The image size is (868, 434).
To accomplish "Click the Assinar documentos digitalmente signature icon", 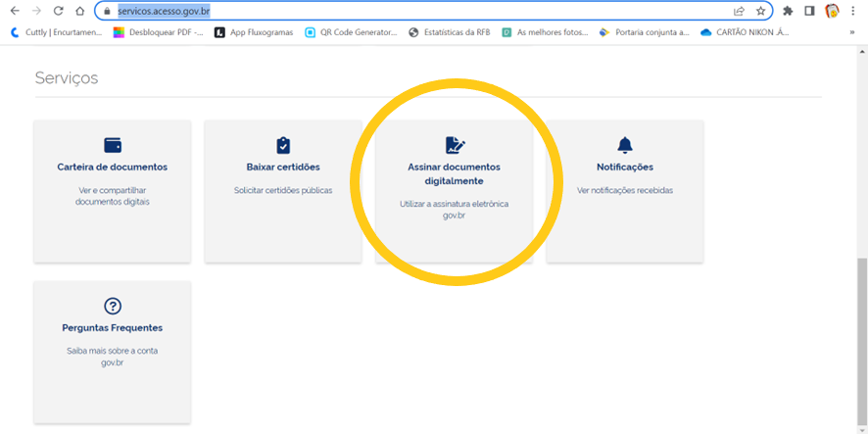I will coord(454,145).
